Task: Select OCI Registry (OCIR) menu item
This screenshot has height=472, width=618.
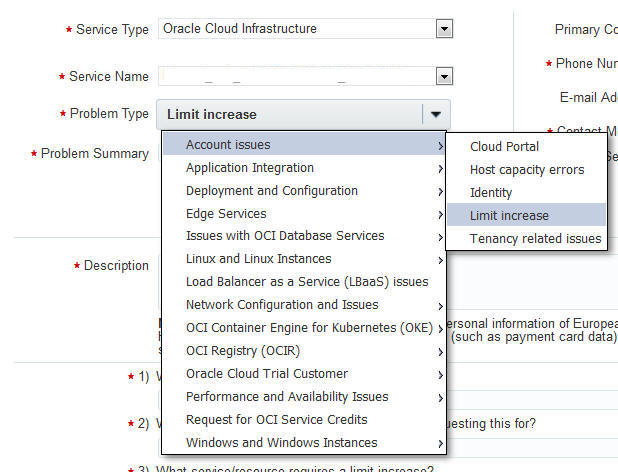Action: pyautogui.click(x=304, y=351)
